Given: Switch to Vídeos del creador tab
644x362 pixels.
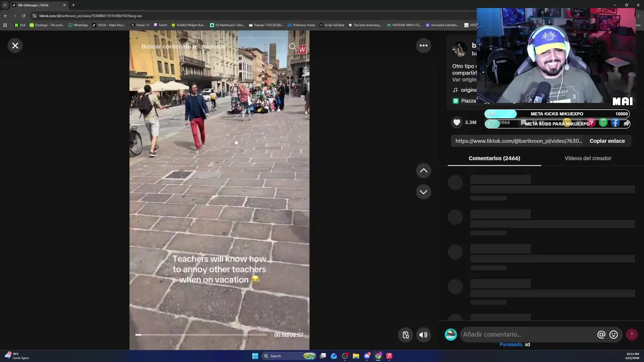Looking at the screenshot, I should point(588,158).
